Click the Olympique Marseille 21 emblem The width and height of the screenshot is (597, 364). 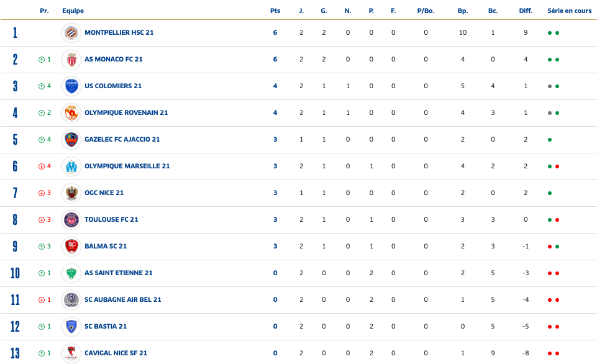click(x=71, y=166)
